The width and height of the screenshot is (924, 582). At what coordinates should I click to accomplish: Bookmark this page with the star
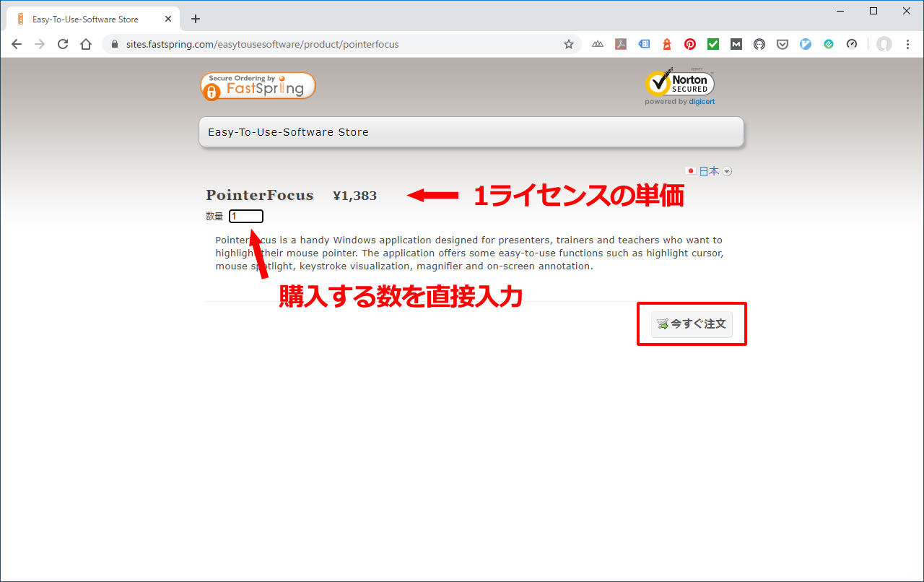pyautogui.click(x=569, y=44)
